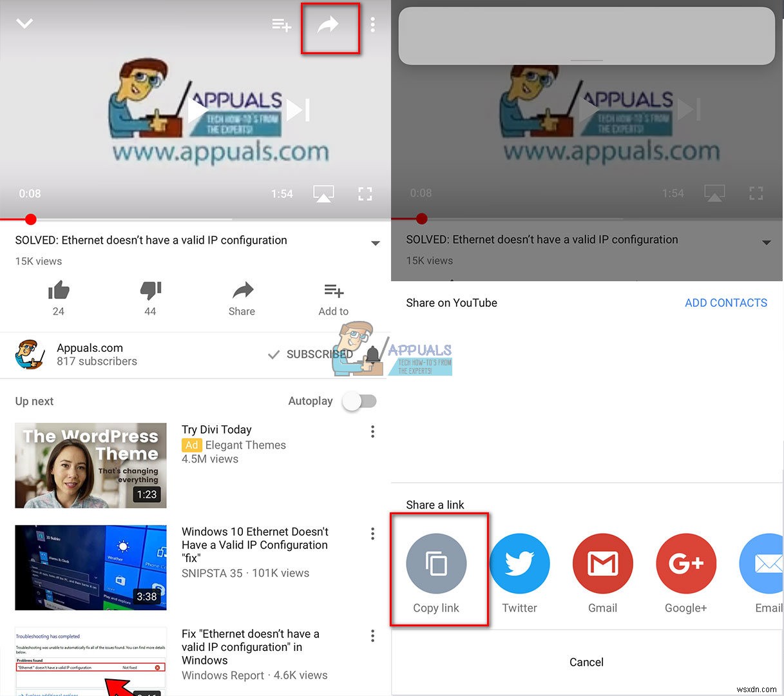Toggle Autoplay off

[x=359, y=401]
